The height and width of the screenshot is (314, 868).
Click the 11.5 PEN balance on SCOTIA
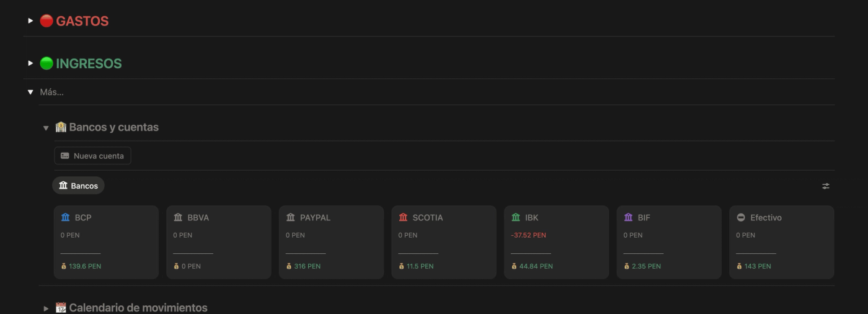[x=420, y=266]
